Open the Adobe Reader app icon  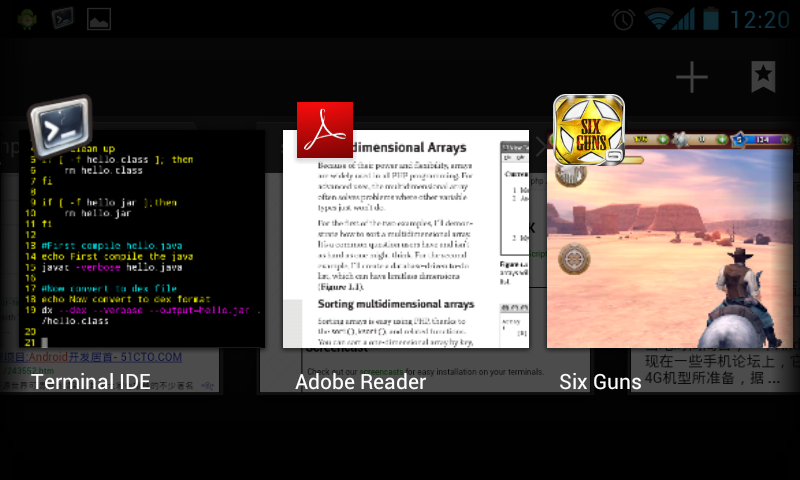pos(325,130)
